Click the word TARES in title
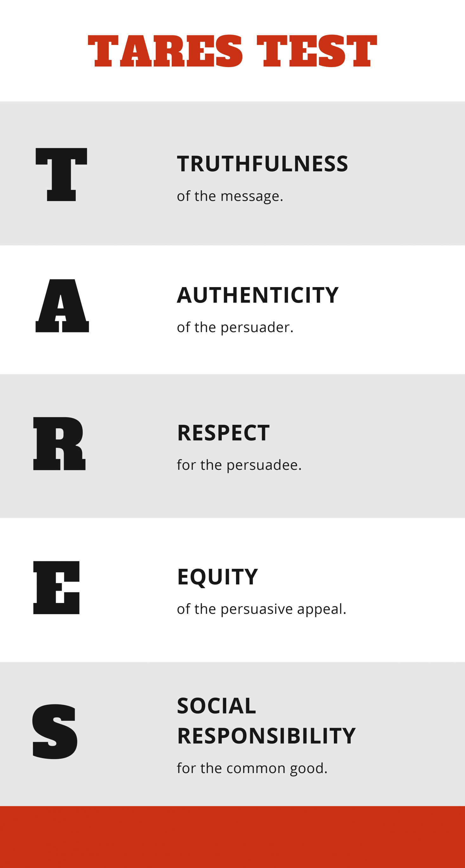The image size is (465, 868). point(165,51)
